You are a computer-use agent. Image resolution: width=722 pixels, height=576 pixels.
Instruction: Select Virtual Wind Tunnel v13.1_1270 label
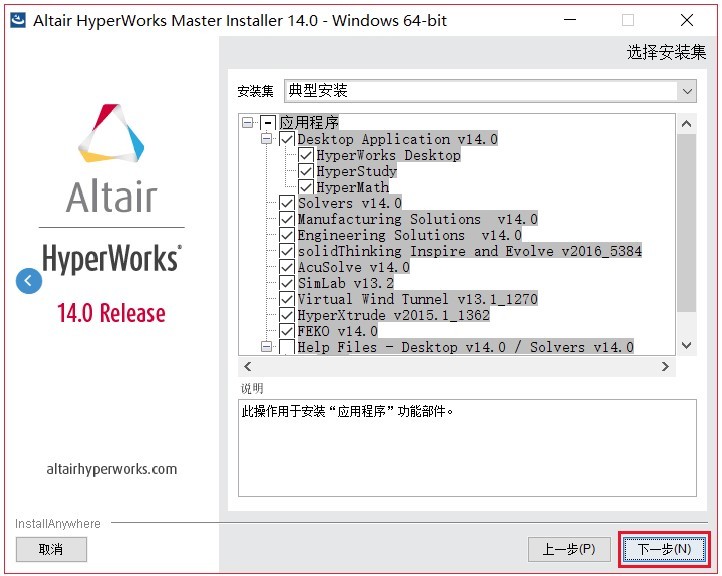(417, 299)
